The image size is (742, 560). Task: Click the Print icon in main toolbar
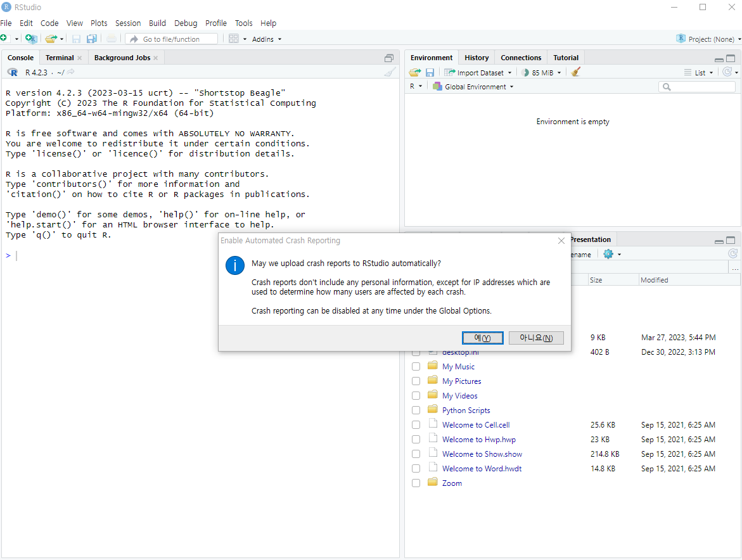point(112,39)
